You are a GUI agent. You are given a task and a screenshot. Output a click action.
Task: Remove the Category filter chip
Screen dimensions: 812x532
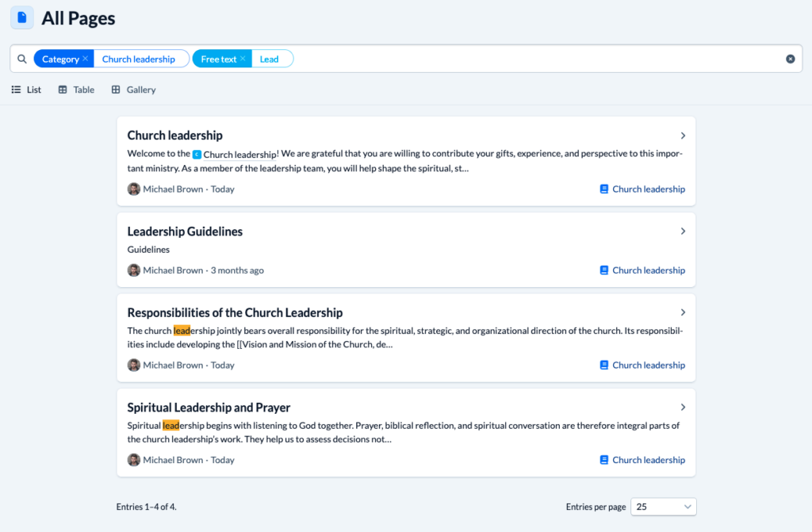click(86, 59)
